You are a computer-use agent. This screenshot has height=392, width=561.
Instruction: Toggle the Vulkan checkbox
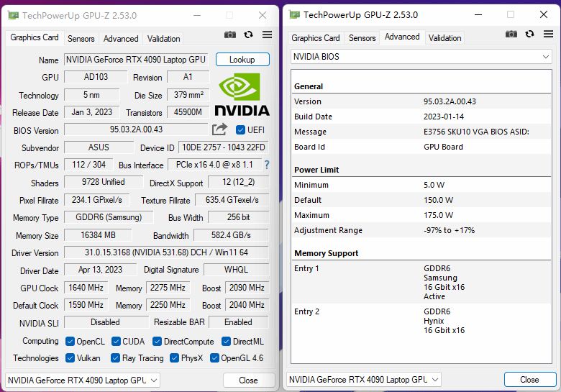(x=70, y=358)
